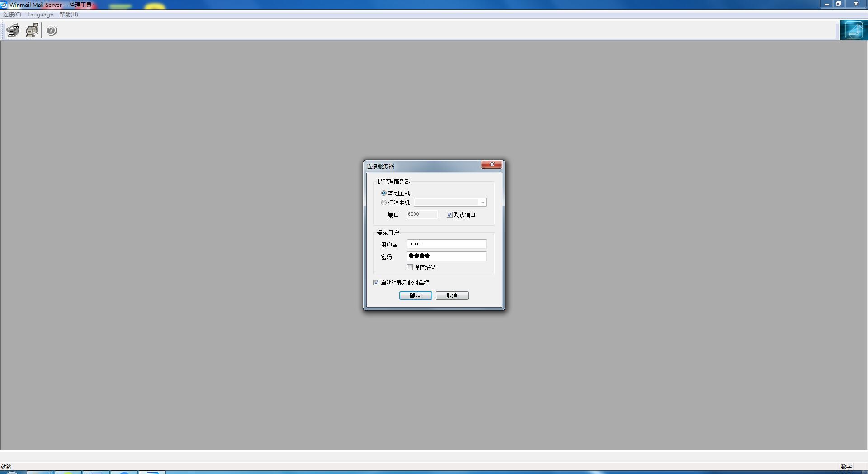This screenshot has width=868, height=474.
Task: Select the 本地主机 radio button
Action: pyautogui.click(x=384, y=193)
